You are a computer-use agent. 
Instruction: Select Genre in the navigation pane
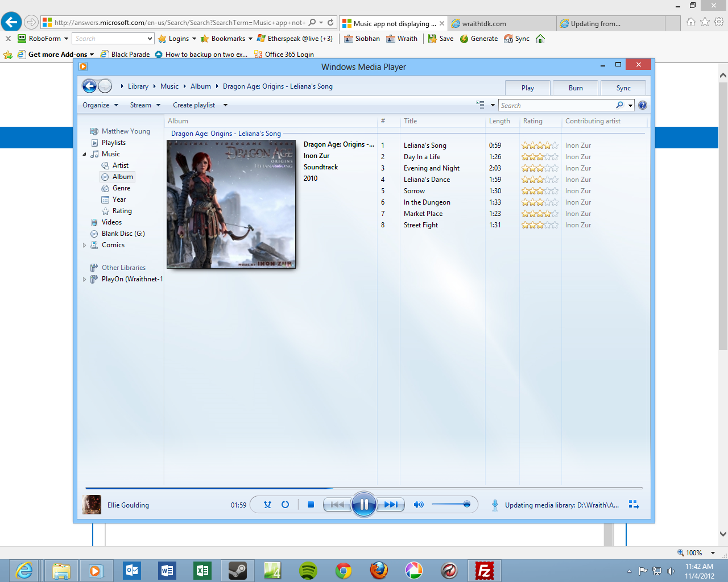(121, 188)
